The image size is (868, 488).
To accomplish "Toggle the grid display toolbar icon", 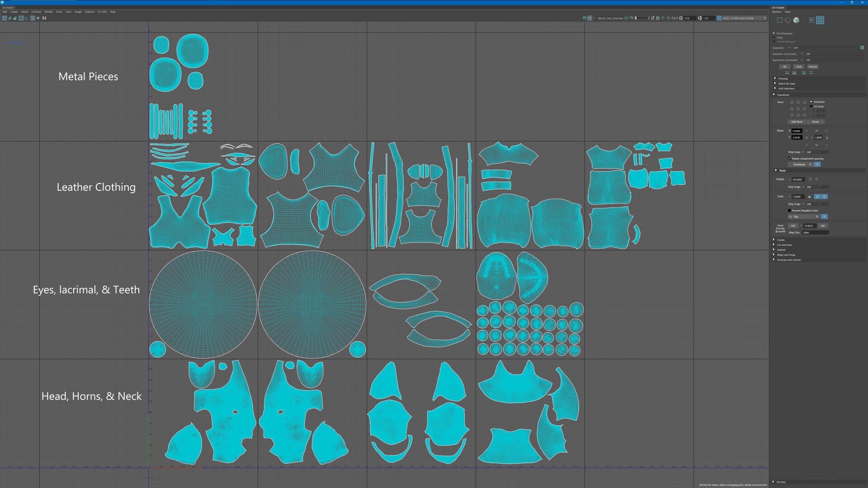I will coord(33,18).
